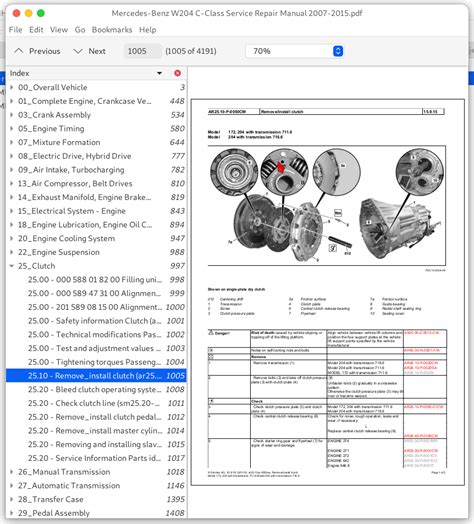
Task: Click the window title 'Mercedes-Benz W204 C-Class Service Repair Manual'
Action: tap(237, 13)
